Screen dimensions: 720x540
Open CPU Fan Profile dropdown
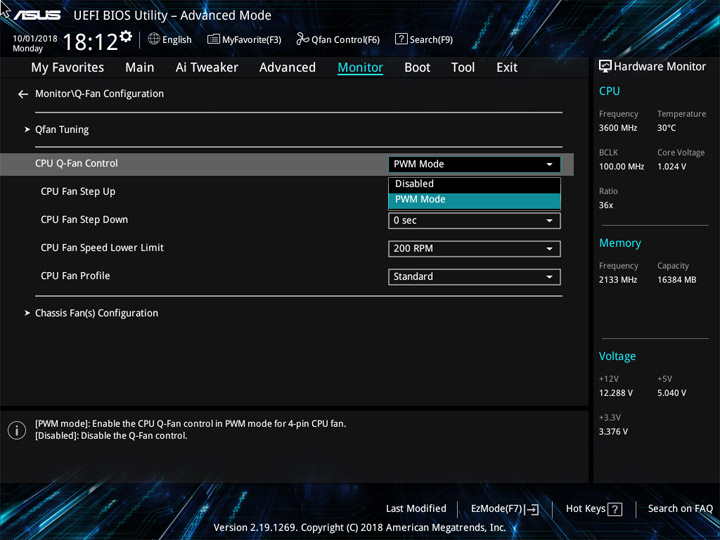click(474, 277)
